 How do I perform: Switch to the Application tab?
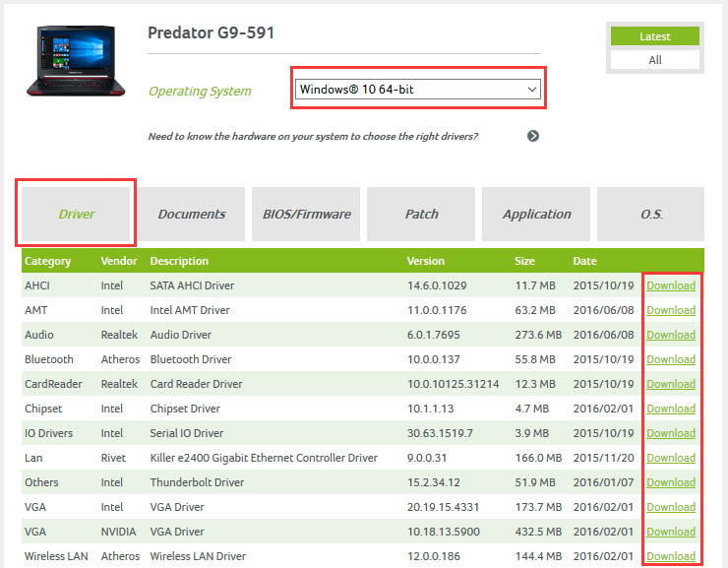[536, 214]
